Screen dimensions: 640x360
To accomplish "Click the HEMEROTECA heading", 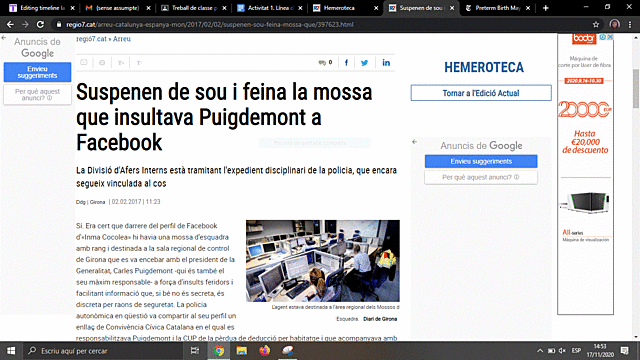I will [x=484, y=67].
